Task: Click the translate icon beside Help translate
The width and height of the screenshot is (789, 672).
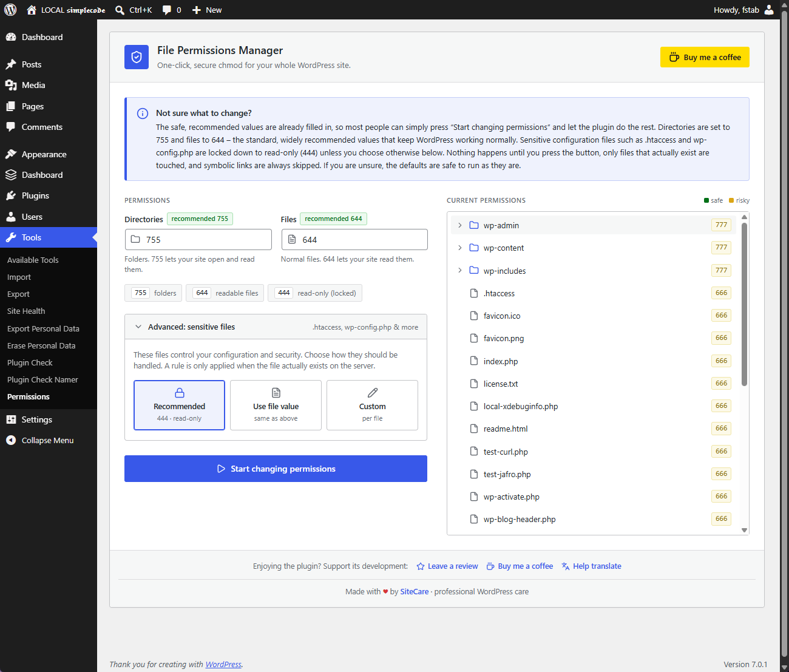Action: coord(566,566)
